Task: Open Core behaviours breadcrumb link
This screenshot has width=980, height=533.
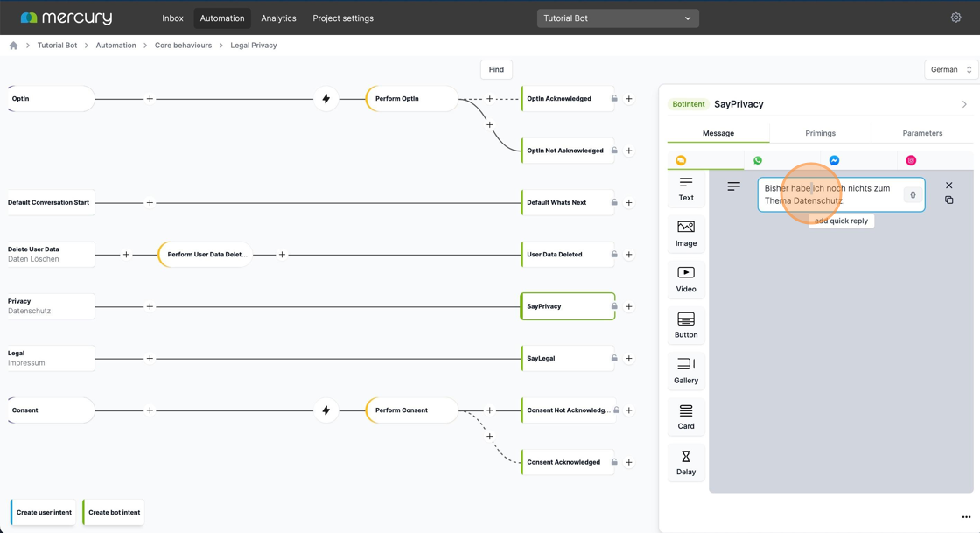Action: tap(183, 45)
